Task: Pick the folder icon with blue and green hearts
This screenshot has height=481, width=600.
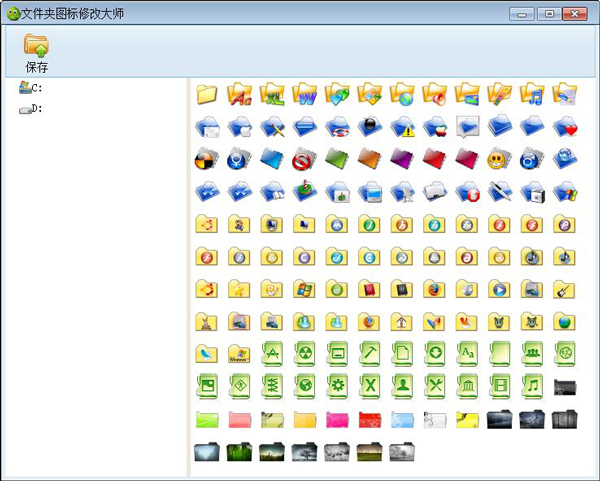Action: tap(337, 94)
